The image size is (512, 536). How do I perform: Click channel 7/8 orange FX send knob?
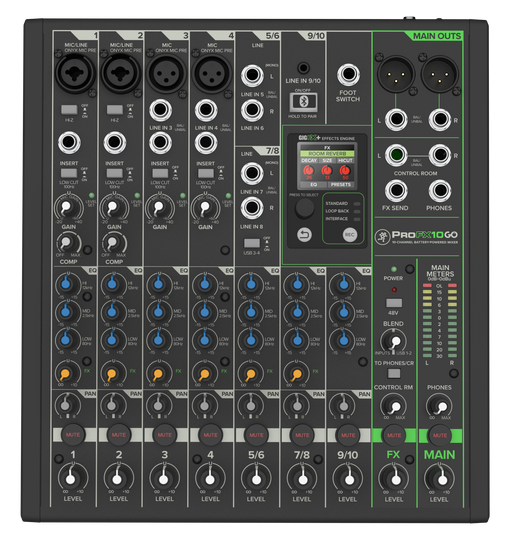point(296,373)
